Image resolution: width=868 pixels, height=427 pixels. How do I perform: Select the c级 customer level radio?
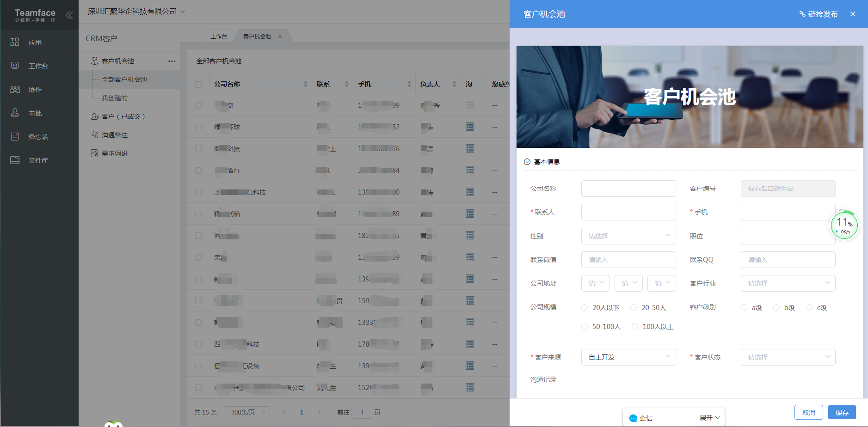[809, 307]
